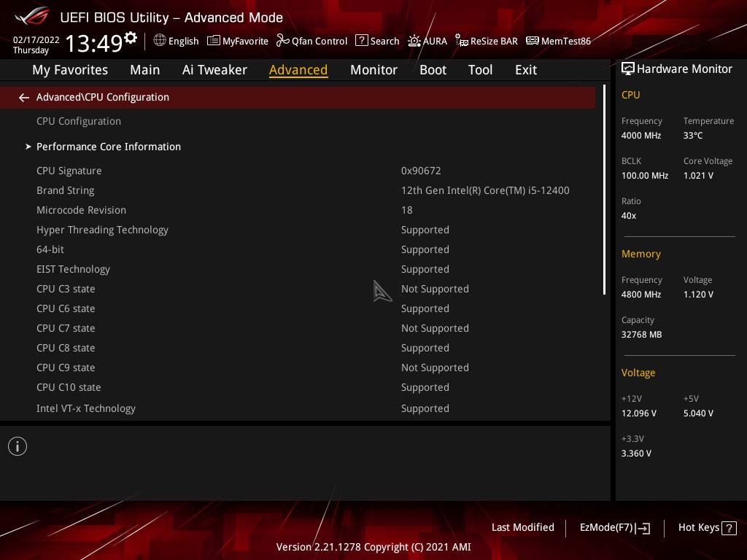This screenshot has height=560, width=747.
Task: Select Microcode Revision row
Action: point(298,210)
